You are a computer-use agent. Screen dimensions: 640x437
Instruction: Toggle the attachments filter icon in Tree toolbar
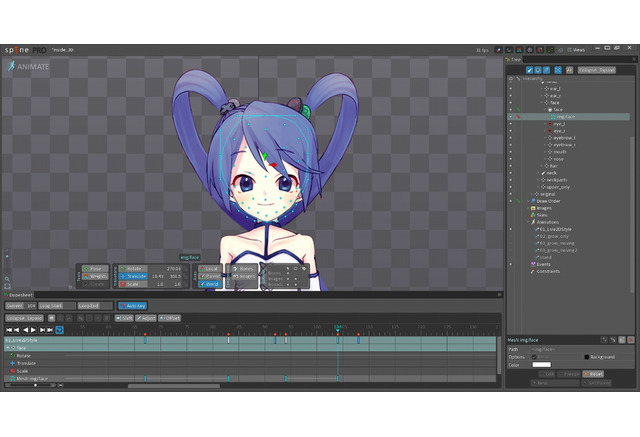[547, 70]
